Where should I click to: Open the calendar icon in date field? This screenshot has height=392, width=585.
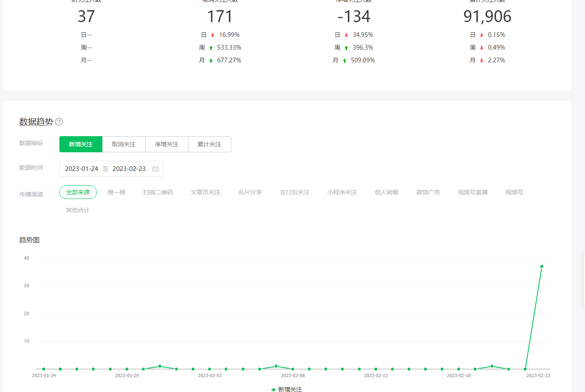(156, 169)
